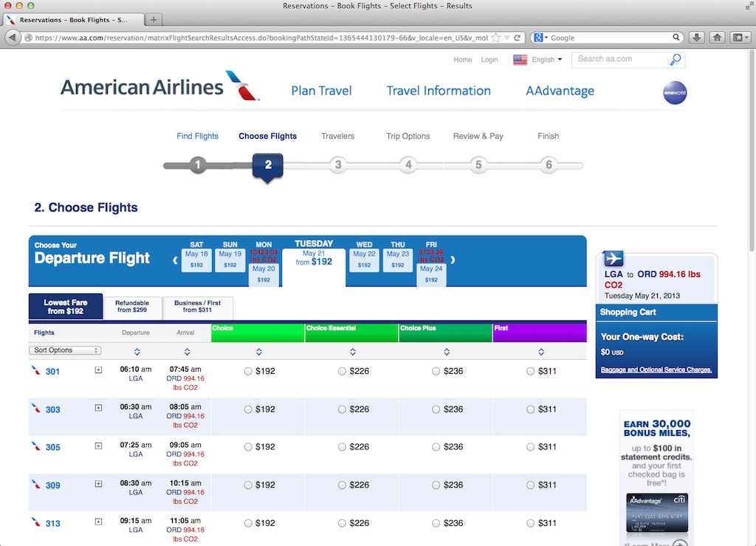Open the browser downloads arrow icon
This screenshot has height=546, width=756.
click(697, 38)
